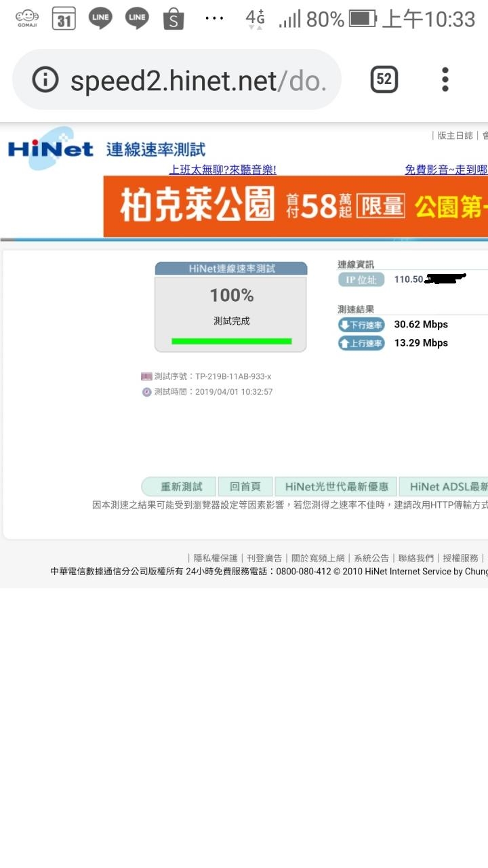Tap the site info icon in address bar
488x868 pixels.
[45, 80]
